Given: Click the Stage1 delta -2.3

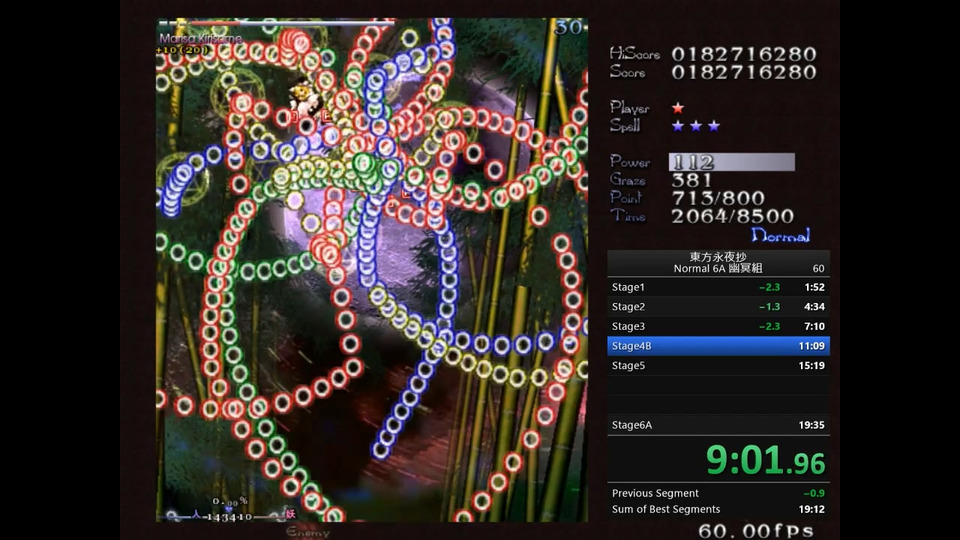Looking at the screenshot, I should coord(770,287).
